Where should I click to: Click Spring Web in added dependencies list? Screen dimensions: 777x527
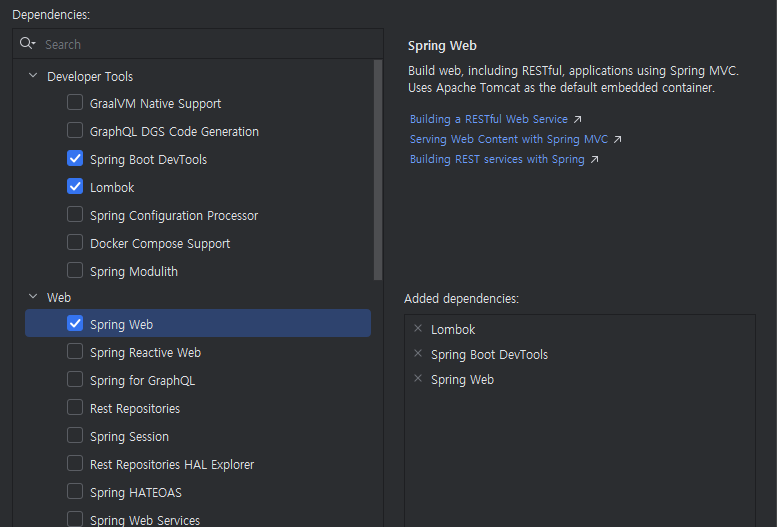point(462,380)
